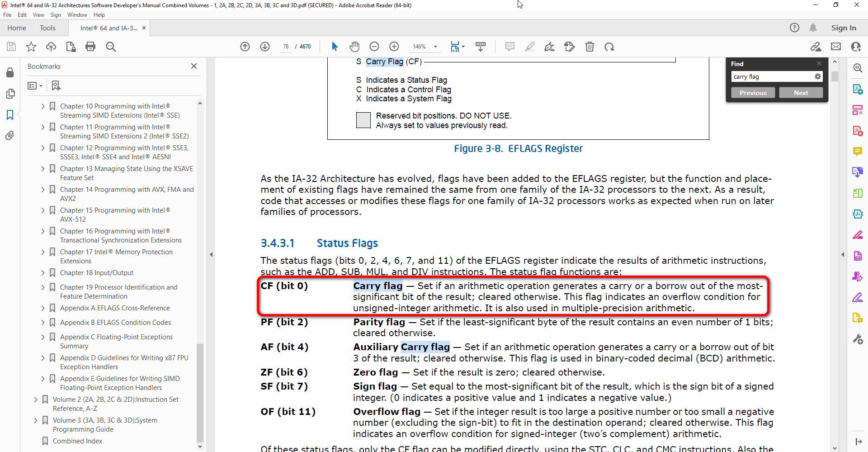Click the upload to cloud icon
The height and width of the screenshot is (452, 868).
click(51, 47)
